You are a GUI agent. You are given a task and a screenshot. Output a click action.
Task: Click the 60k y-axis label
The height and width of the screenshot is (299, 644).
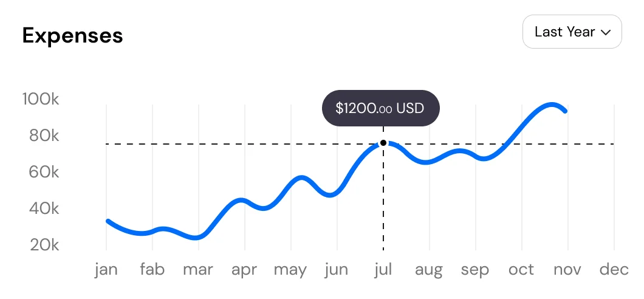pyautogui.click(x=44, y=172)
